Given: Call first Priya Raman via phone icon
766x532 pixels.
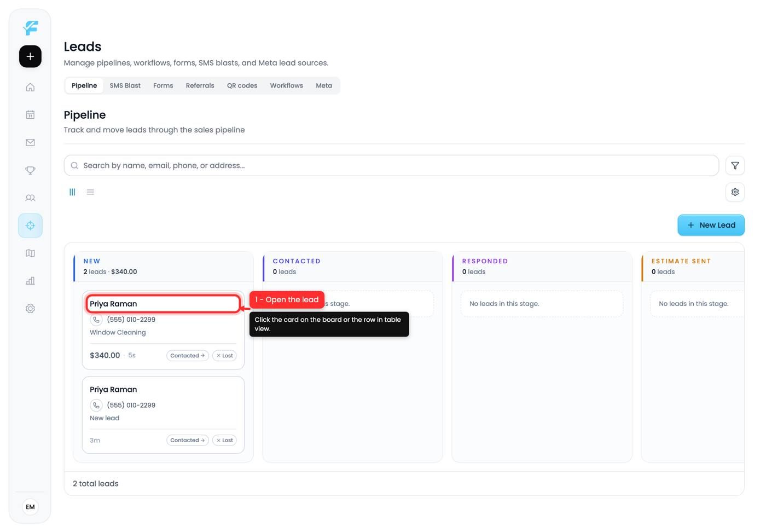Looking at the screenshot, I should pyautogui.click(x=96, y=320).
